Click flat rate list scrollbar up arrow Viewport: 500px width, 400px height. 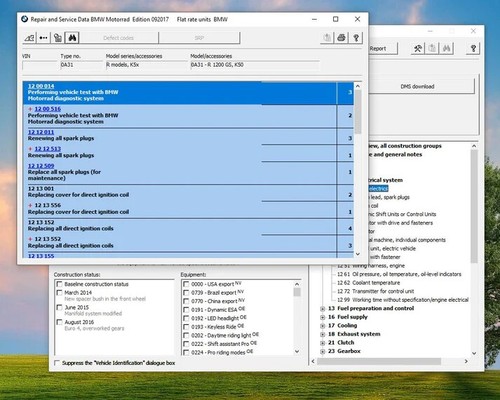358,86
